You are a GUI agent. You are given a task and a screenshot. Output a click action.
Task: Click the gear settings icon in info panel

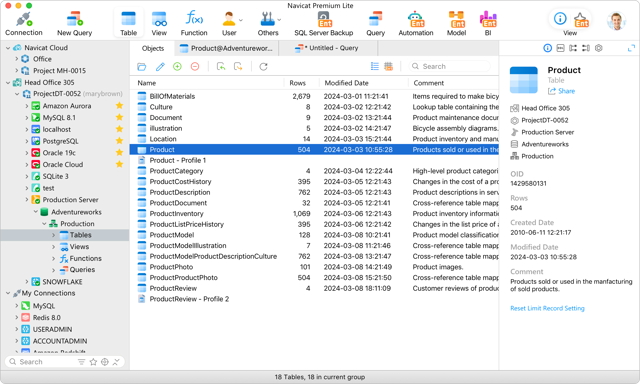click(598, 48)
